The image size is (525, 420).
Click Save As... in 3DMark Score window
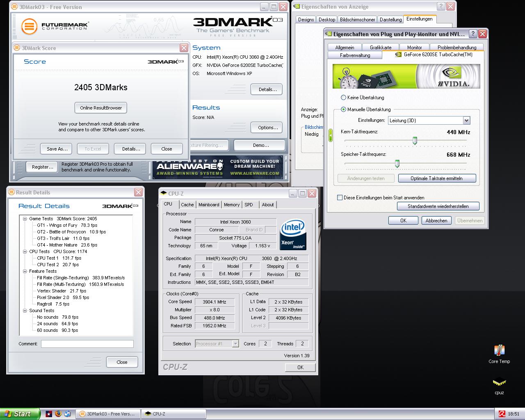pyautogui.click(x=57, y=149)
